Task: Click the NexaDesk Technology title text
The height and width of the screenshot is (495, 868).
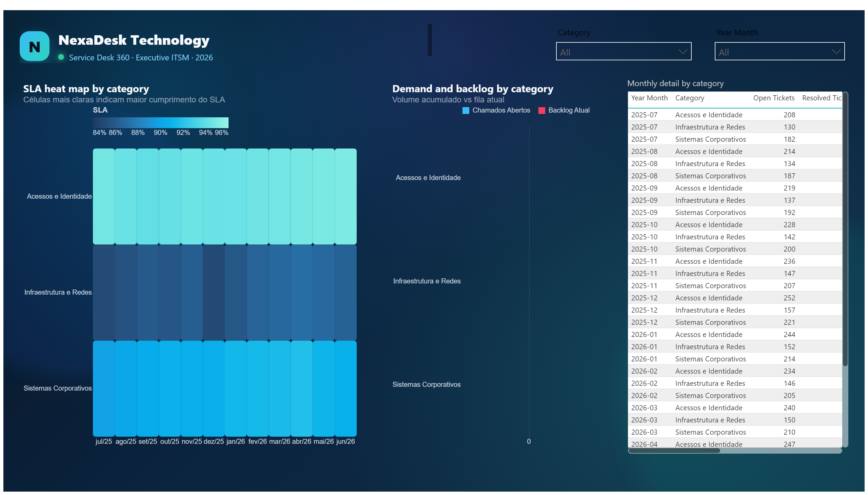Action: coord(134,40)
